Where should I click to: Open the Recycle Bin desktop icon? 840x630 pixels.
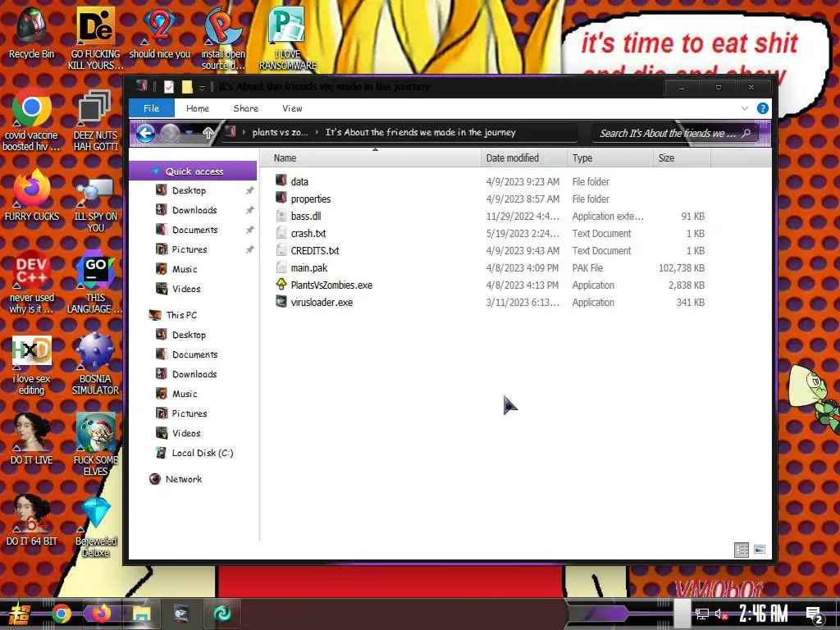click(31, 32)
